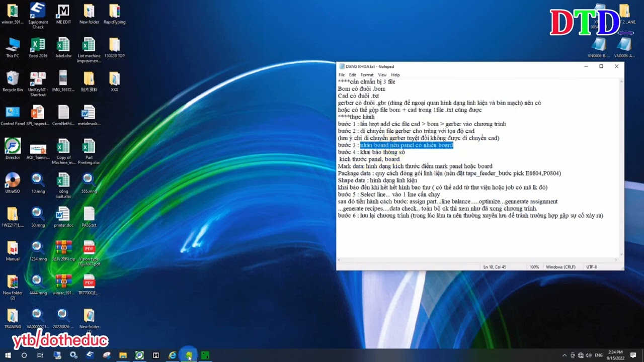The image size is (644, 362).
Task: Select the UniKeyNT Shortcut icon
Action: [38, 84]
